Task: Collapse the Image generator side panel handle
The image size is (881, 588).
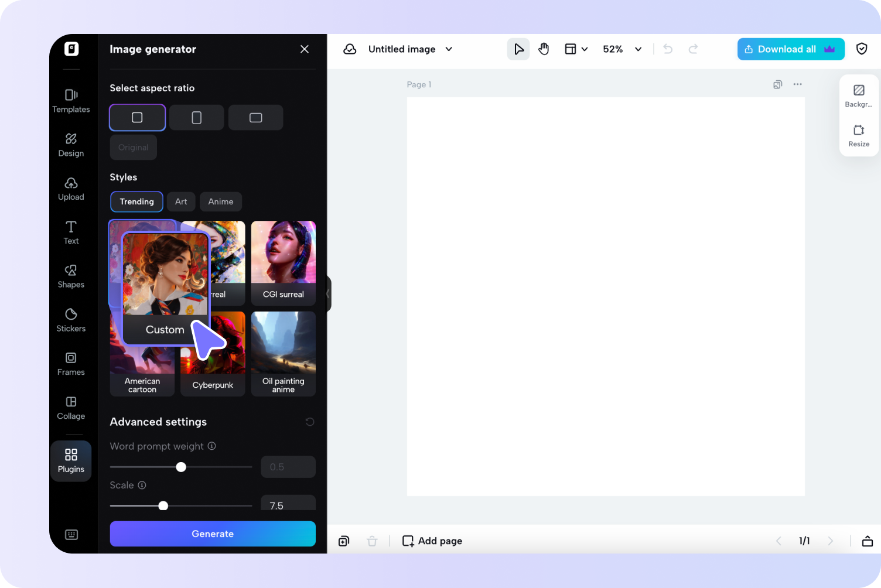Action: (x=328, y=293)
